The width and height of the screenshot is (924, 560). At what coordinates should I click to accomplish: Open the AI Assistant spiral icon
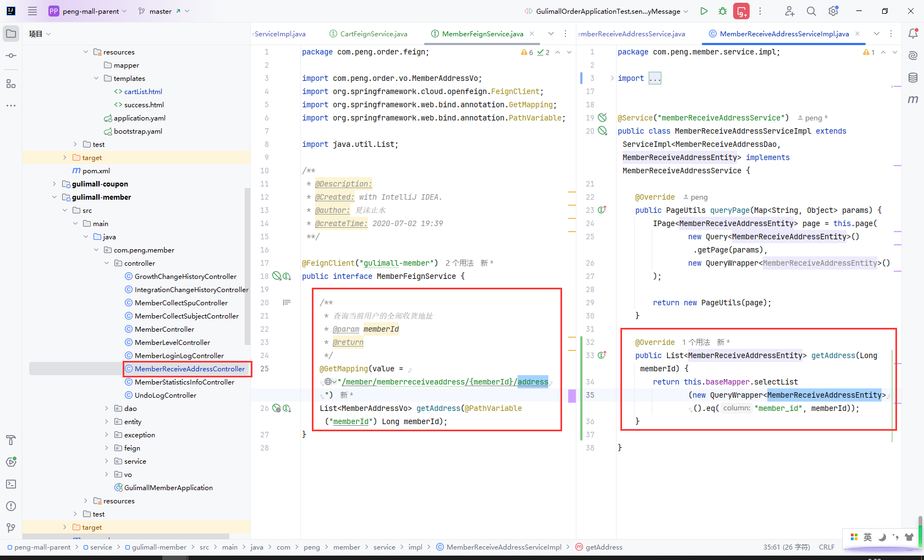[913, 56]
